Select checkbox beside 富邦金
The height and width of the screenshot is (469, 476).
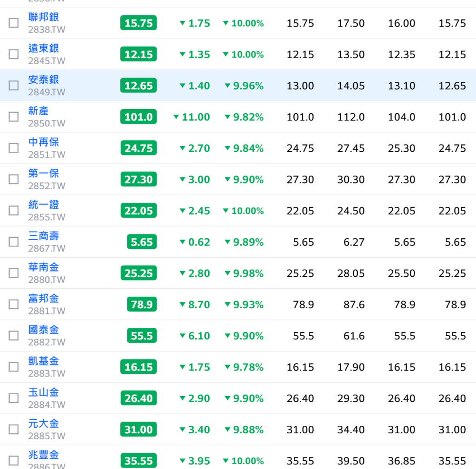pyautogui.click(x=13, y=305)
